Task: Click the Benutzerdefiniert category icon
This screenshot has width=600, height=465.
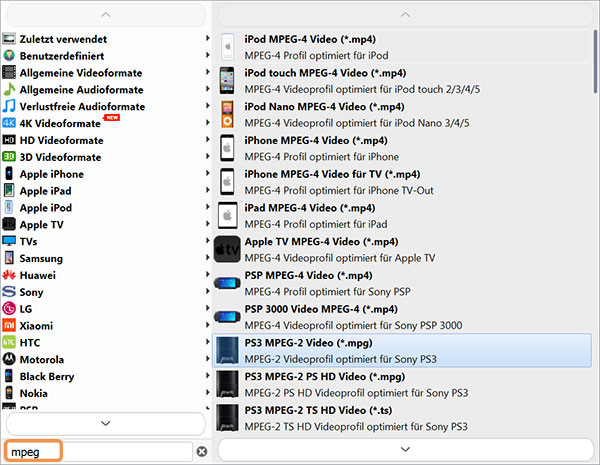Action: (x=9, y=56)
